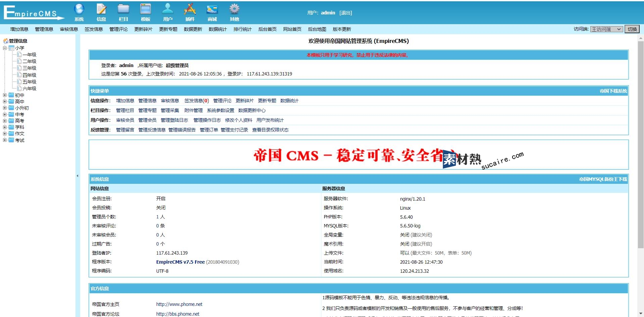Open 后台地图 in the top submenu
The width and height of the screenshot is (644, 317).
pyautogui.click(x=317, y=29)
